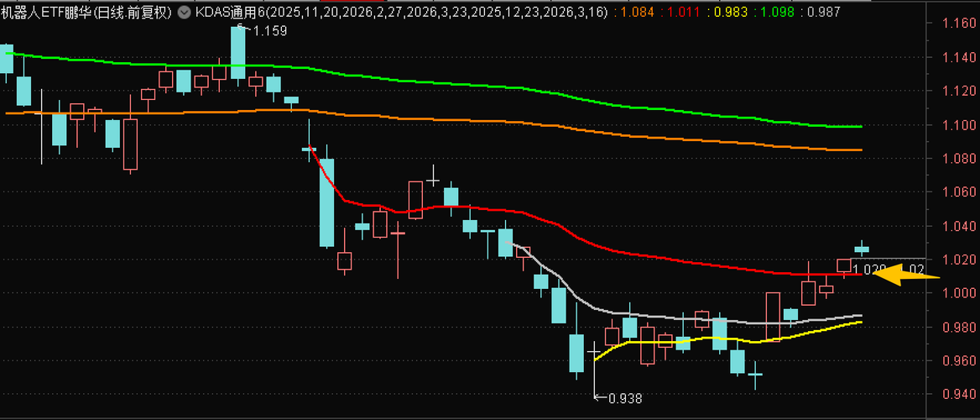Open the dropdown arrow beside the chart title
This screenshot has width=980, height=420.
pos(184,12)
